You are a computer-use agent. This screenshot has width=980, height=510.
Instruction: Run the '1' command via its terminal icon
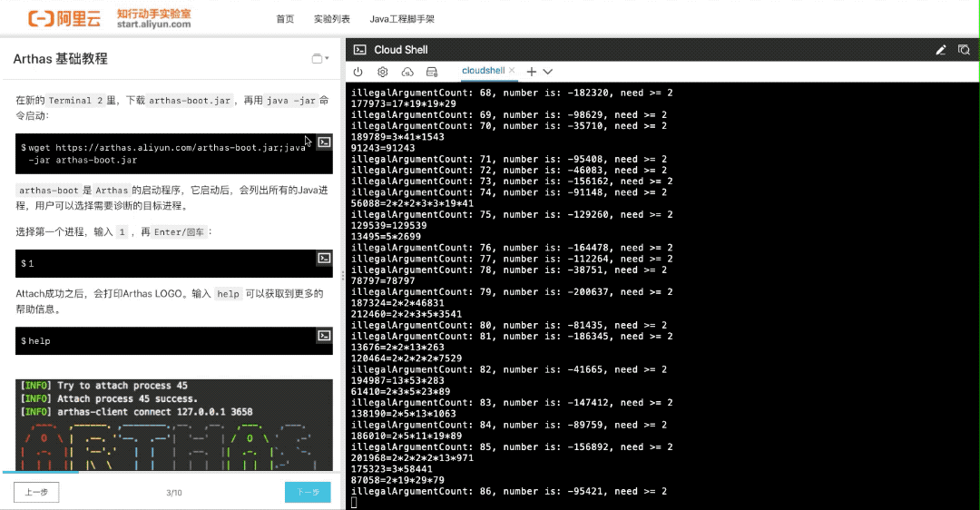(x=323, y=259)
